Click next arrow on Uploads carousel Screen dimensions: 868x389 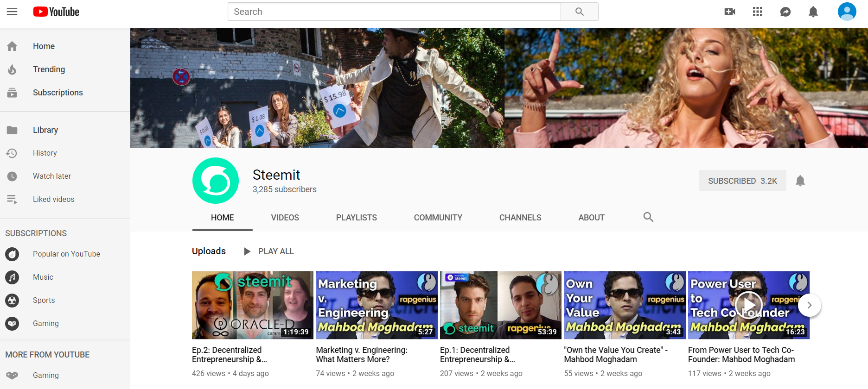point(810,305)
